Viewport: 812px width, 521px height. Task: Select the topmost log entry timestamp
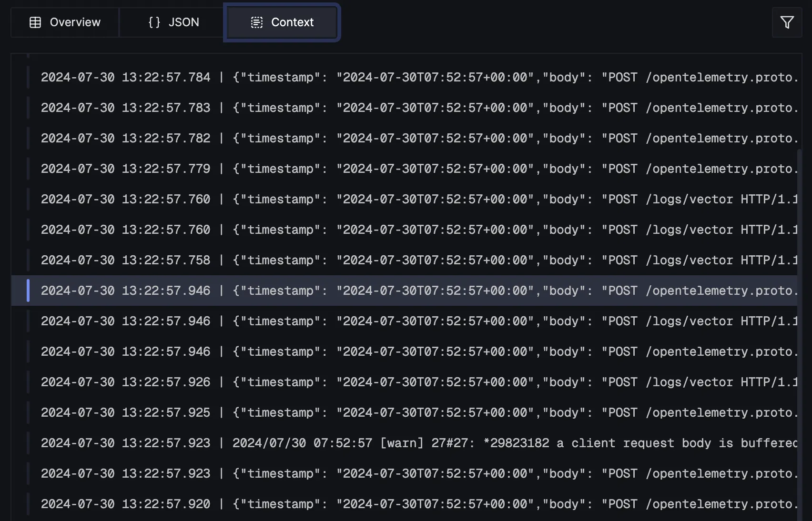[x=126, y=77]
